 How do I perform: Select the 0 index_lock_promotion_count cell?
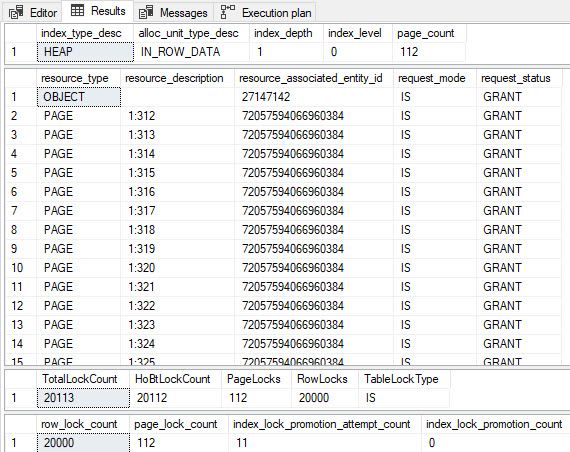[495, 443]
